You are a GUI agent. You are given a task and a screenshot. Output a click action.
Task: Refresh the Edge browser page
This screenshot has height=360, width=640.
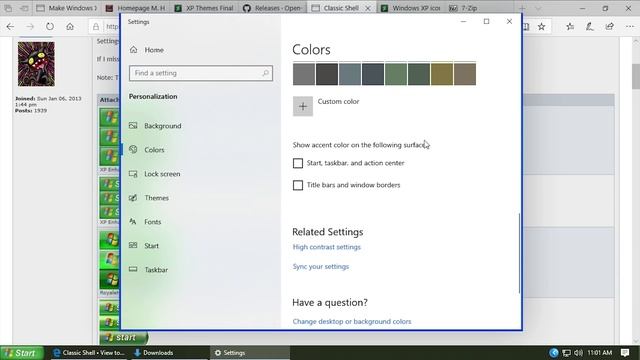pos(50,27)
